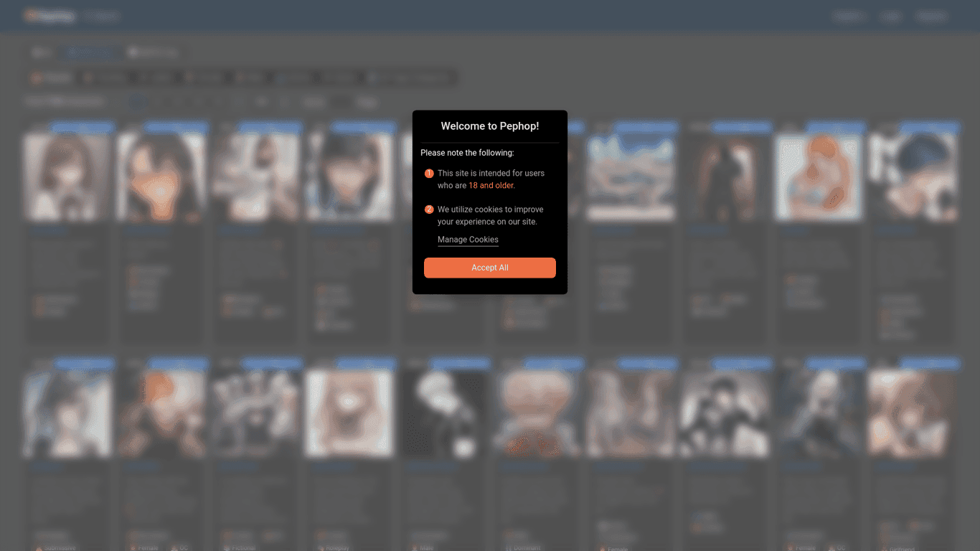The height and width of the screenshot is (551, 980).
Task: Open the dark black-and-white thumbnail in the bottom row
Action: (443, 413)
